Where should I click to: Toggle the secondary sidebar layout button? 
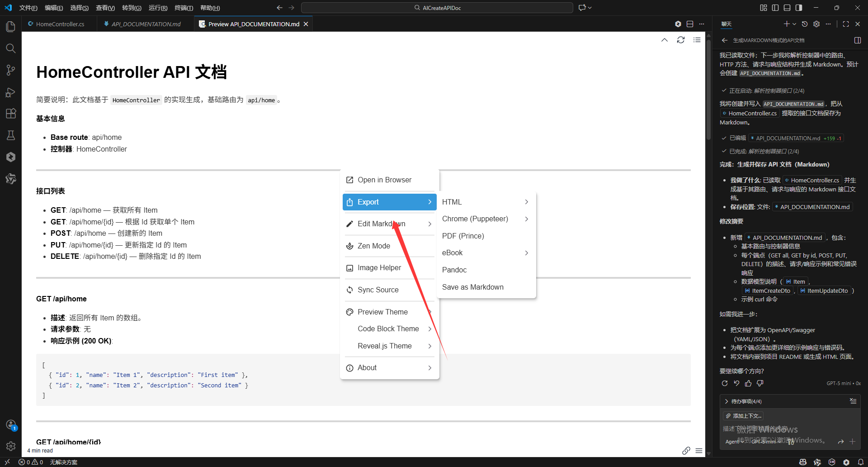[799, 8]
